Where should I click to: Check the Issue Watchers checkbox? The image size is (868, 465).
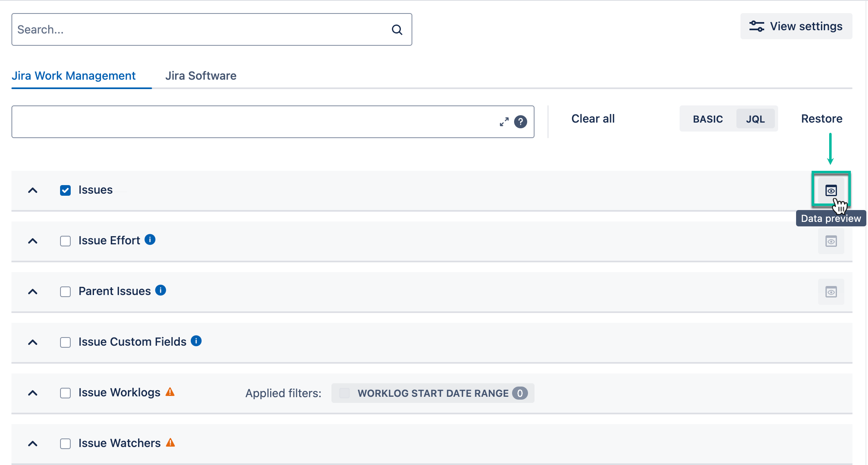click(x=65, y=443)
